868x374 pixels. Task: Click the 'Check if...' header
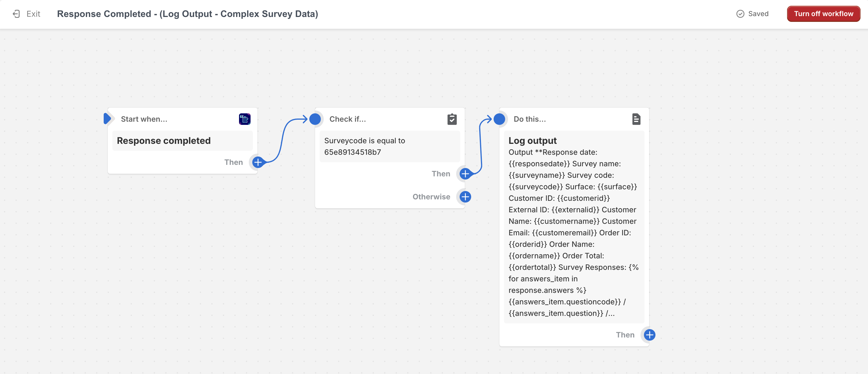347,119
